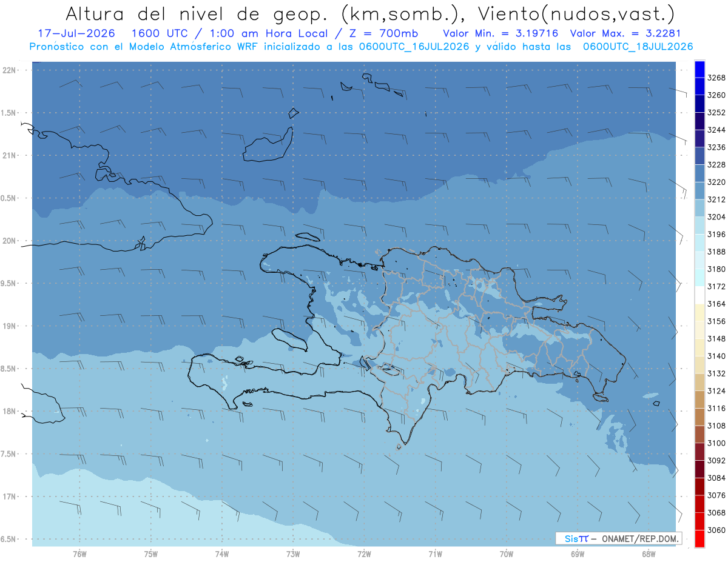Click the 3084 color scale value
The width and height of the screenshot is (728, 562).
(x=716, y=478)
